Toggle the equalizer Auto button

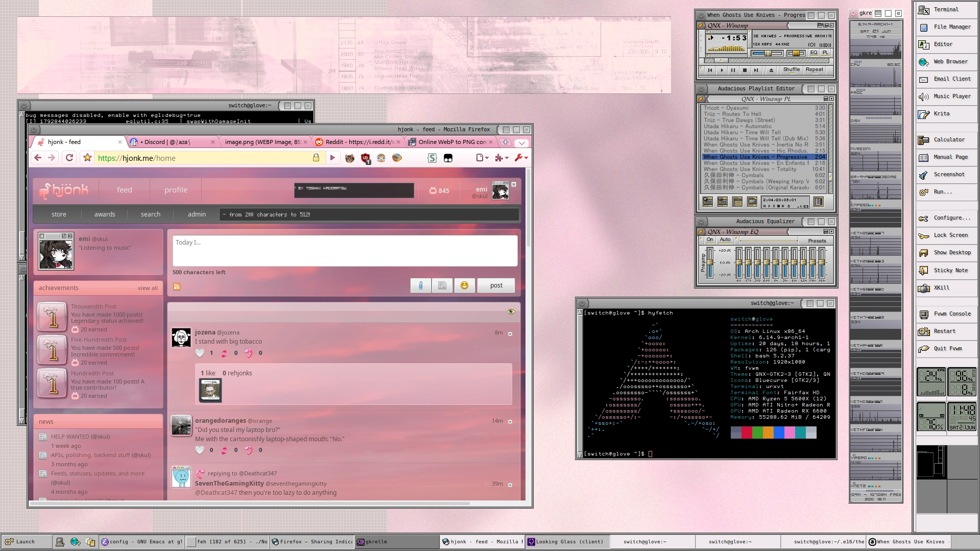[725, 239]
